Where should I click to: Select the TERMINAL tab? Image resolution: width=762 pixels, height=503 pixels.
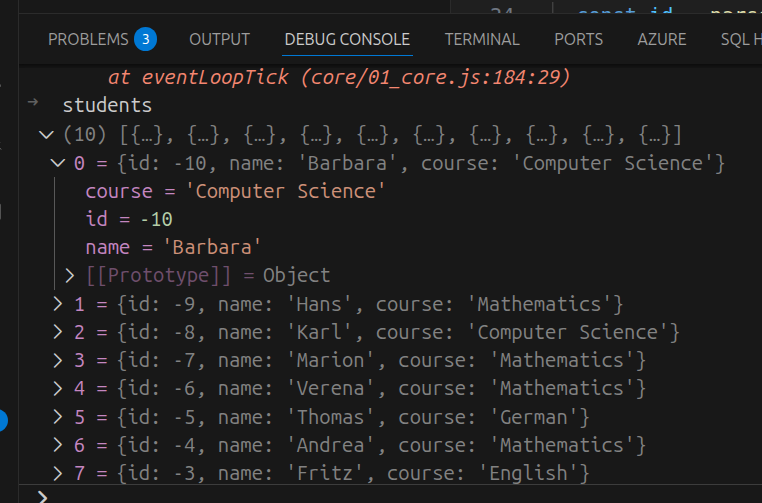click(x=482, y=40)
